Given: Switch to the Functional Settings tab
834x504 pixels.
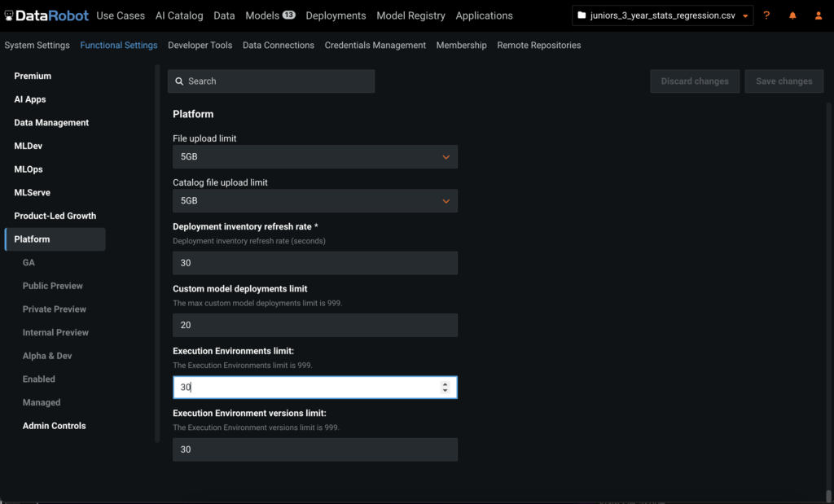Looking at the screenshot, I should click(x=118, y=45).
